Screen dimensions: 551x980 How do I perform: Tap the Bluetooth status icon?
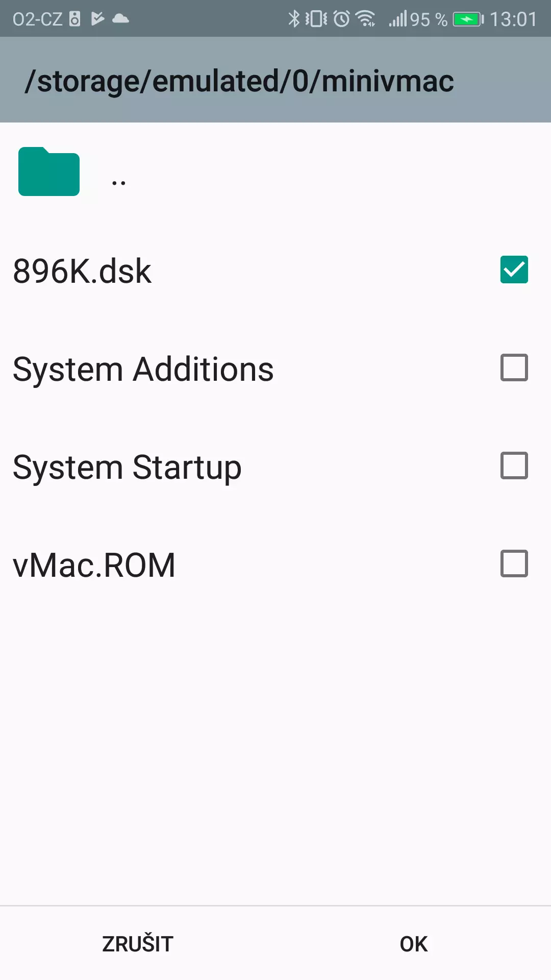[x=294, y=19]
